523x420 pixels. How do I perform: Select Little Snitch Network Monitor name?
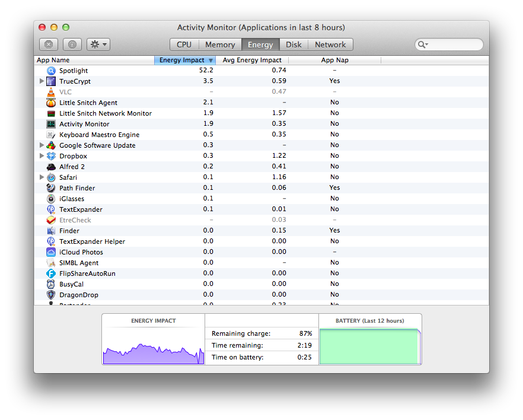point(106,113)
